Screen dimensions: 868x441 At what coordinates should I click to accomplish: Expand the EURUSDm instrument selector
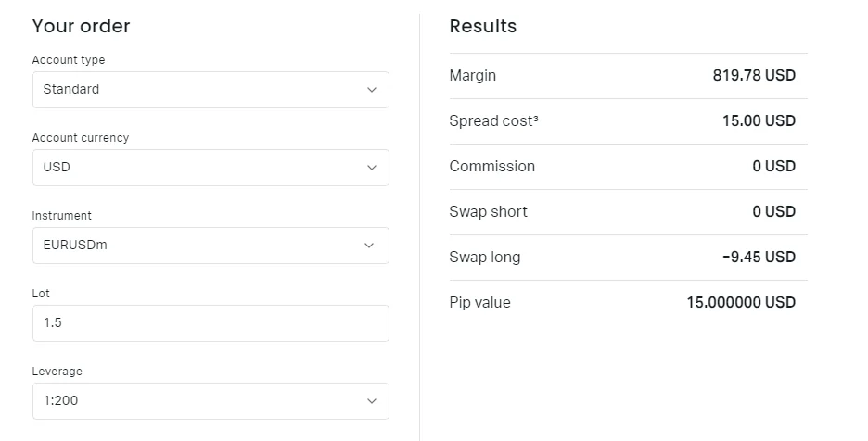click(x=210, y=246)
